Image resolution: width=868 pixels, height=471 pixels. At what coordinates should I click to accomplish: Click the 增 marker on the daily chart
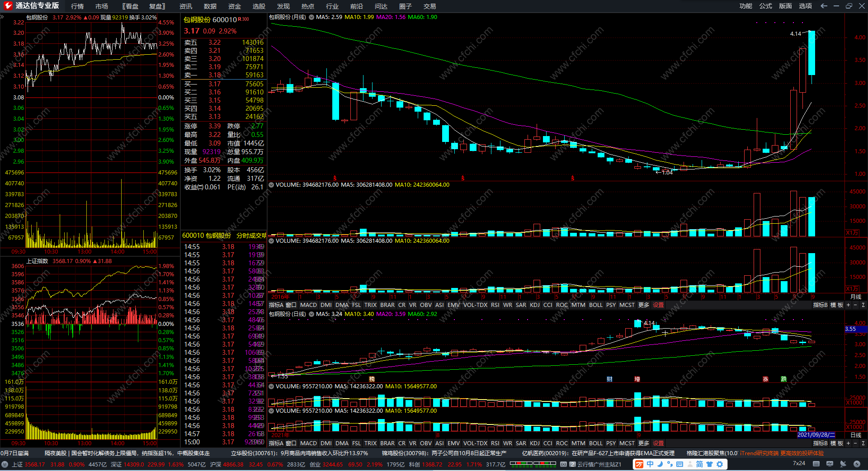(637, 379)
